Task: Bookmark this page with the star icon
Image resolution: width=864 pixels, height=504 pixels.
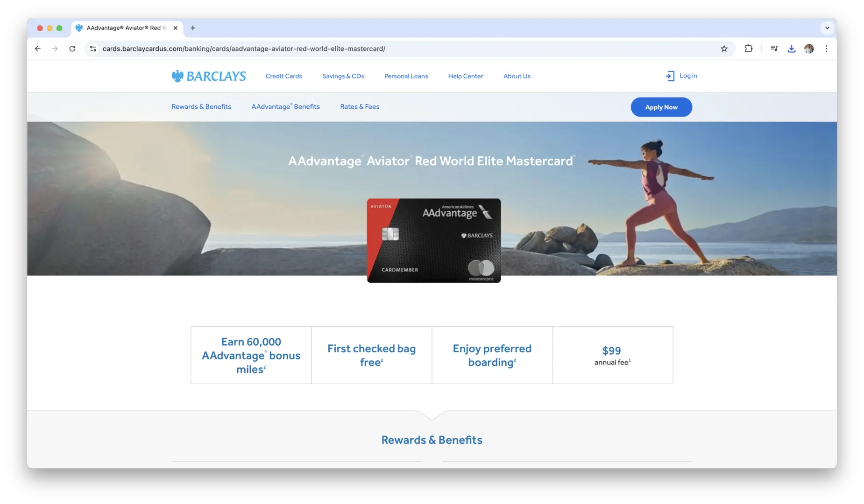Action: coord(724,49)
